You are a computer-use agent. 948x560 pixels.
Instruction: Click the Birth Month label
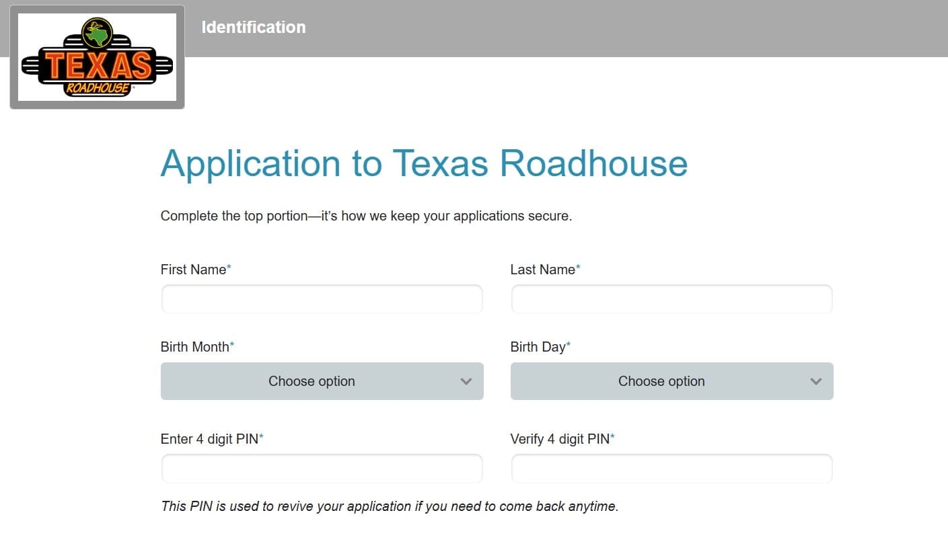click(198, 347)
